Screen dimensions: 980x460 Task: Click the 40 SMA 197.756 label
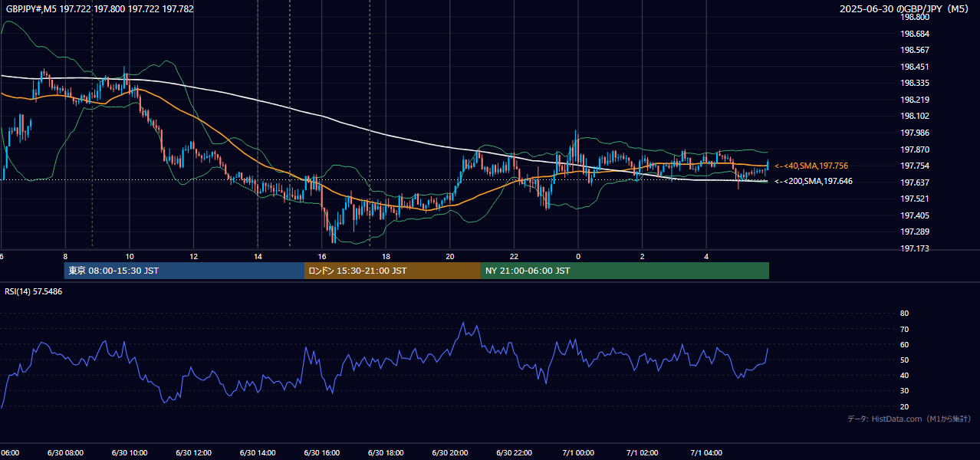tap(811, 166)
